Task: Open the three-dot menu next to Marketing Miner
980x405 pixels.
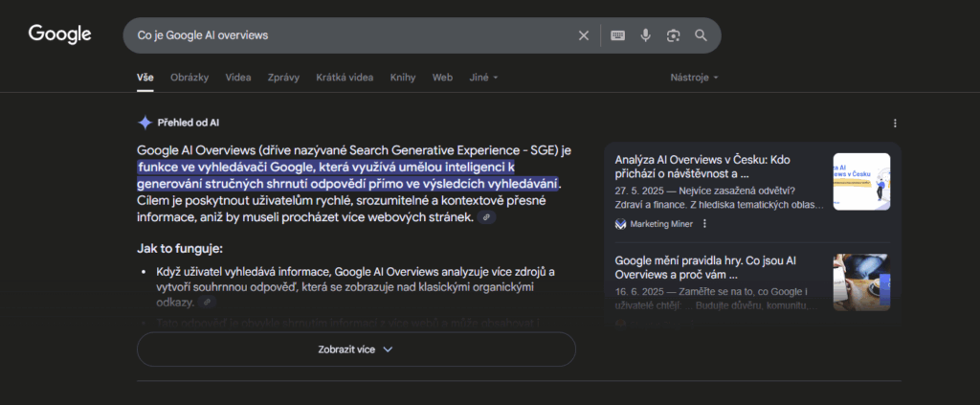Action: (705, 224)
